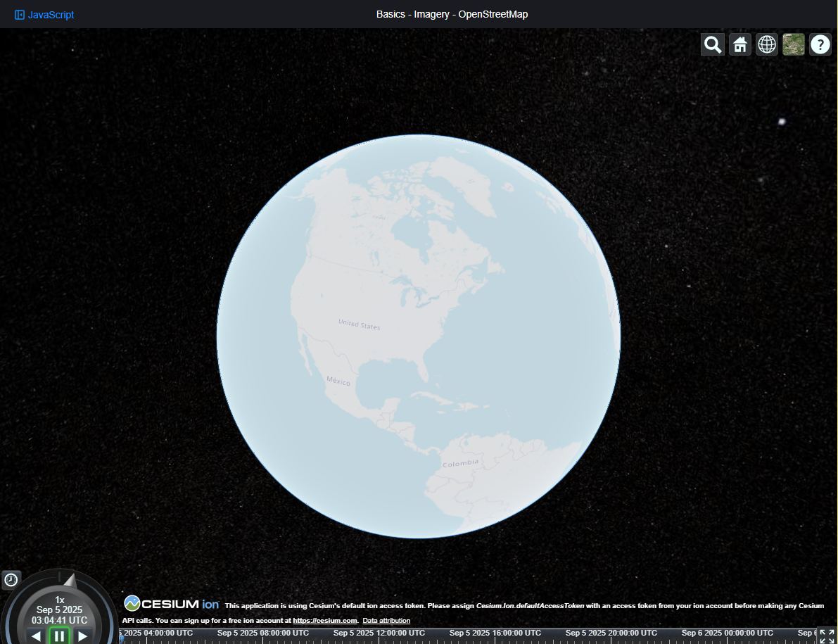This screenshot has width=838, height=644.
Task: Jump timeline to Sep 6 00:00:00 UTC
Action: [728, 633]
